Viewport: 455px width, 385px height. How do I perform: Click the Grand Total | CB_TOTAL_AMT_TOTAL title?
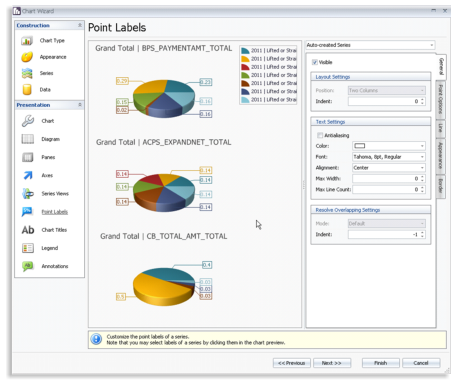tap(163, 236)
